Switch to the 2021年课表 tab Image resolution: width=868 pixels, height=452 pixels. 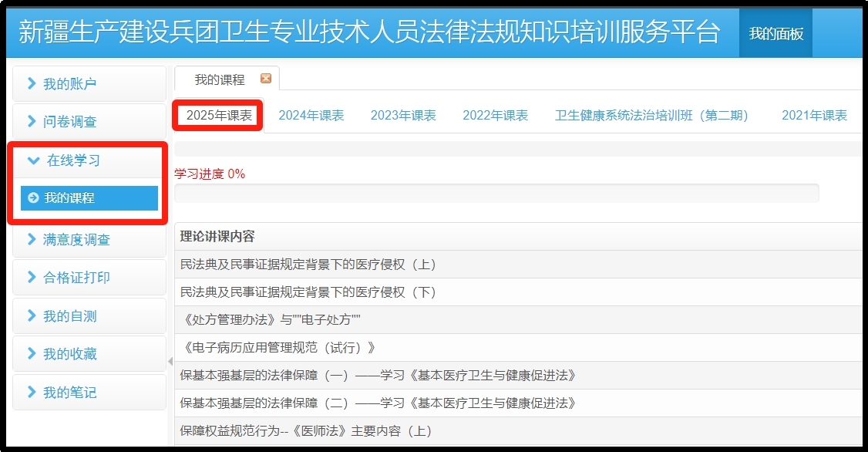(x=814, y=116)
